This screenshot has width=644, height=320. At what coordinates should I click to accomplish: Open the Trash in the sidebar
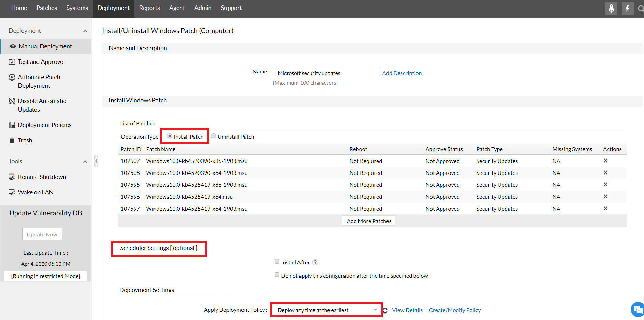click(x=25, y=140)
